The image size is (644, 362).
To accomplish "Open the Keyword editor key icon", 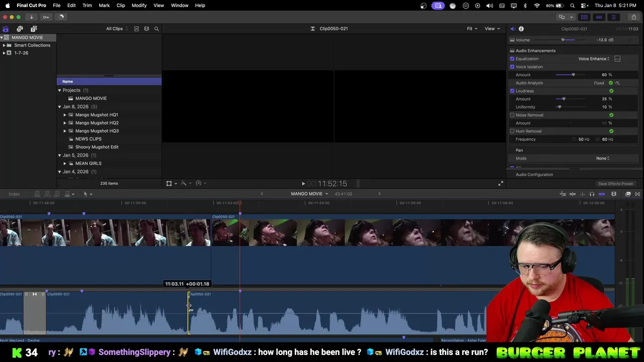I will tap(46, 17).
